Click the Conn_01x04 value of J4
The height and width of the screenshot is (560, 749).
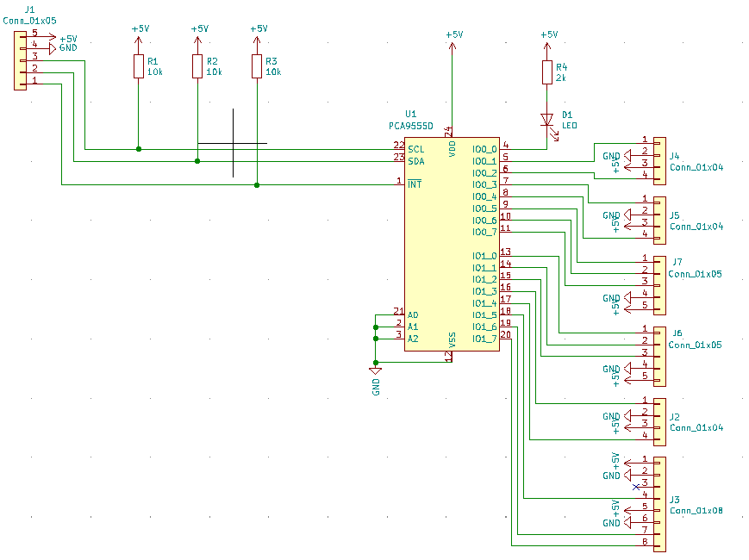coord(696,168)
